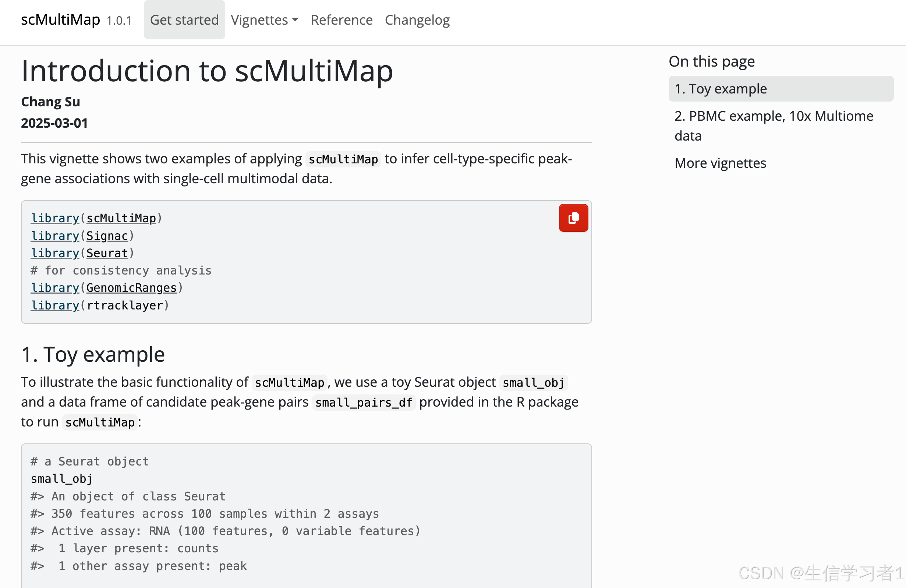Click library link before Seurat
This screenshot has height=588, width=906.
(55, 253)
